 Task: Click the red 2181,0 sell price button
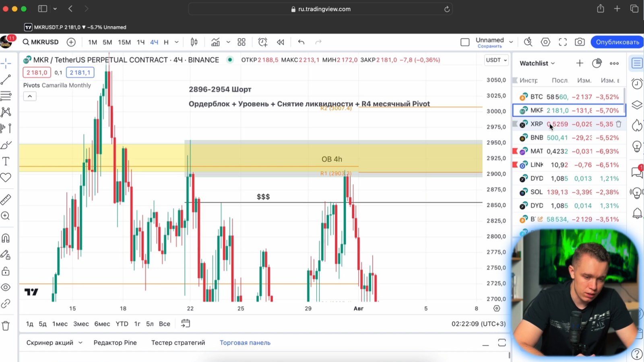click(37, 73)
